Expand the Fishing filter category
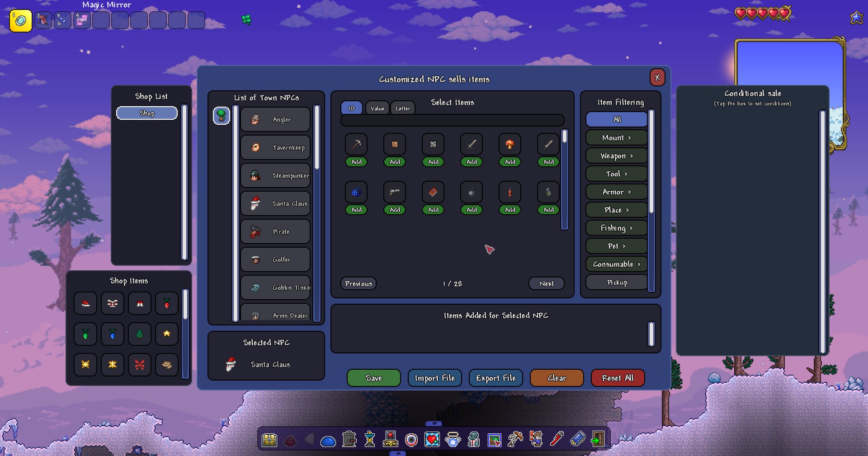 617,228
